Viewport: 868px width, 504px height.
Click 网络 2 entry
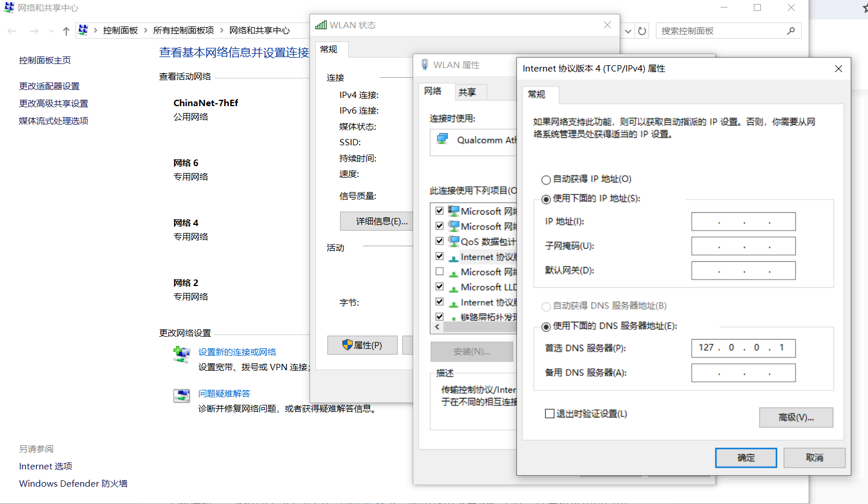pos(186,283)
